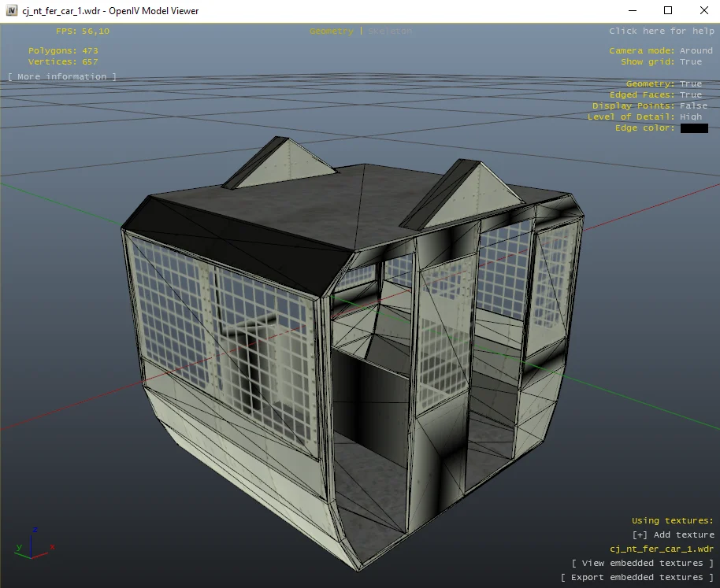Open the 'Click here for help' link
720x588 pixels.
coord(661,31)
